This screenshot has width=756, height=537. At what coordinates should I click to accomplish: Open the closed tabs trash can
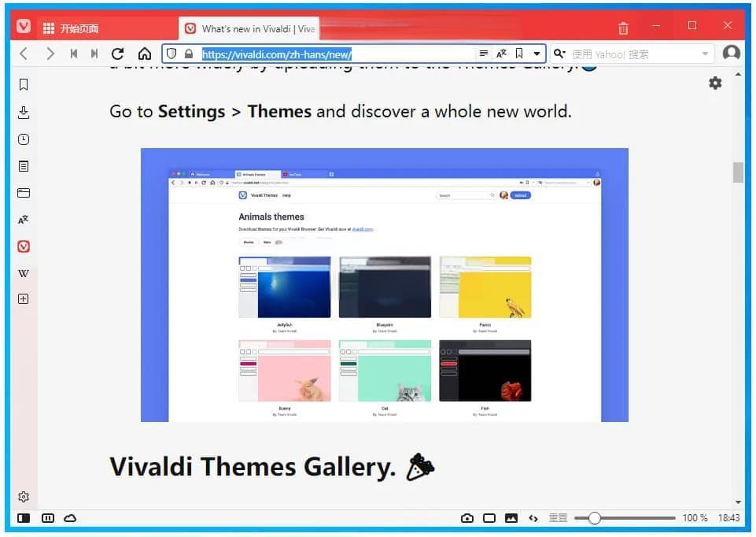623,28
